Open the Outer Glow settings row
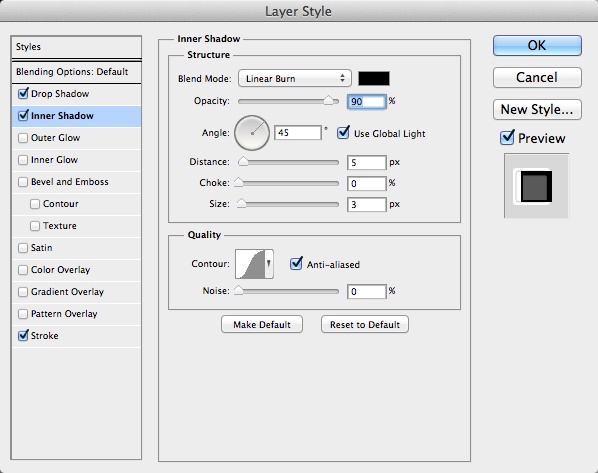598x473 pixels. tap(77, 138)
